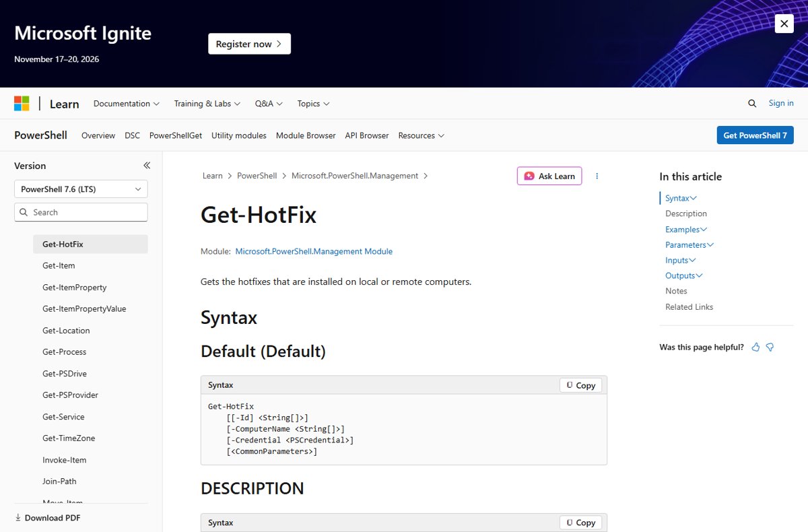The height and width of the screenshot is (532, 808).
Task: Click thumbs up helpful icon
Action: tap(755, 347)
